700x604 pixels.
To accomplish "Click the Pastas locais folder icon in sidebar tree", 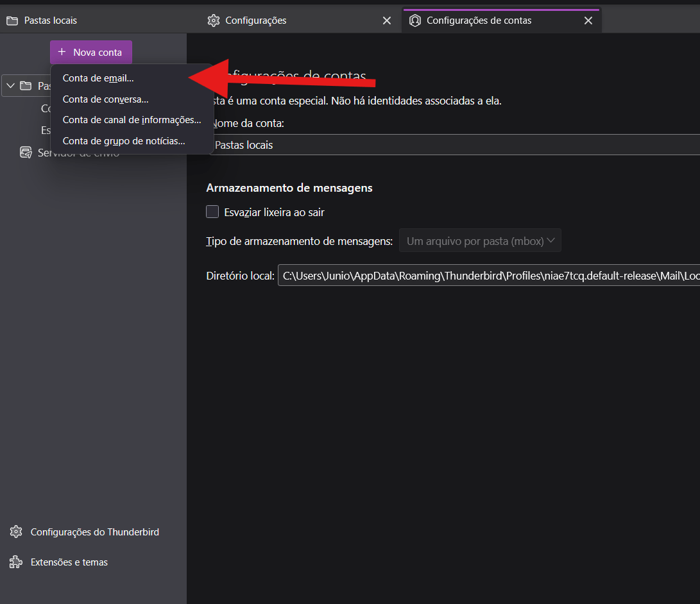I will (26, 86).
